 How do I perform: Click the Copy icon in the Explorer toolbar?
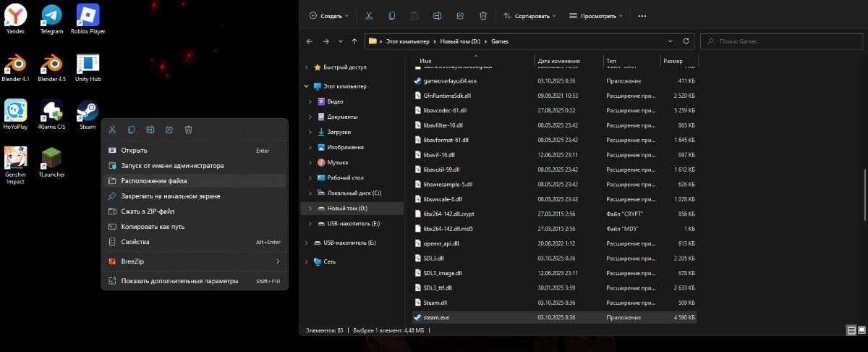pyautogui.click(x=391, y=15)
